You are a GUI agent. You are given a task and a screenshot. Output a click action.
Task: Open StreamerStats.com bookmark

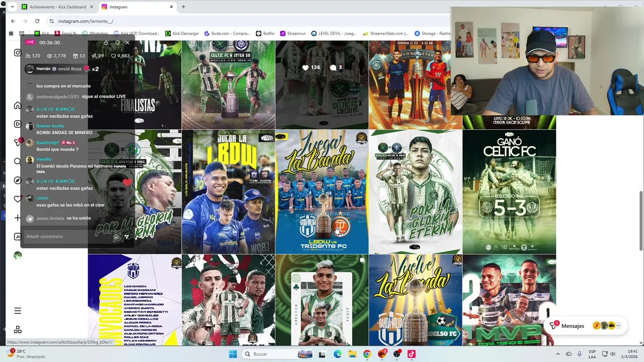[385, 34]
